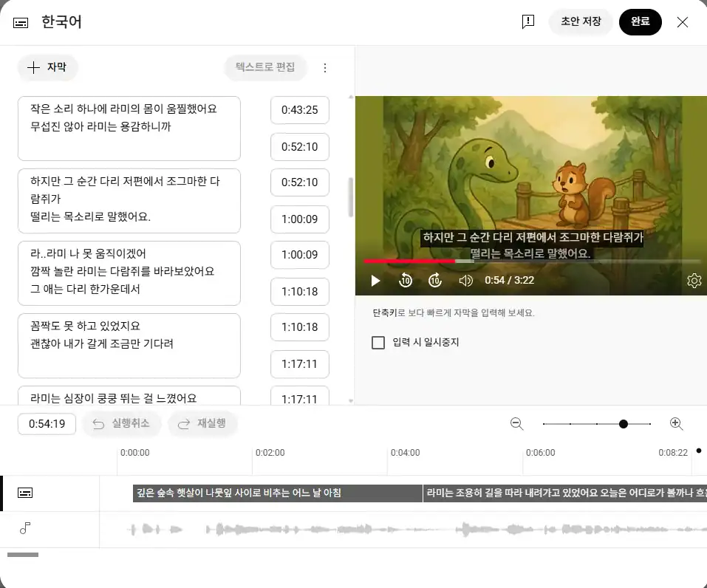Select the audio track music note icon
The height and width of the screenshot is (588, 707).
click(x=25, y=528)
